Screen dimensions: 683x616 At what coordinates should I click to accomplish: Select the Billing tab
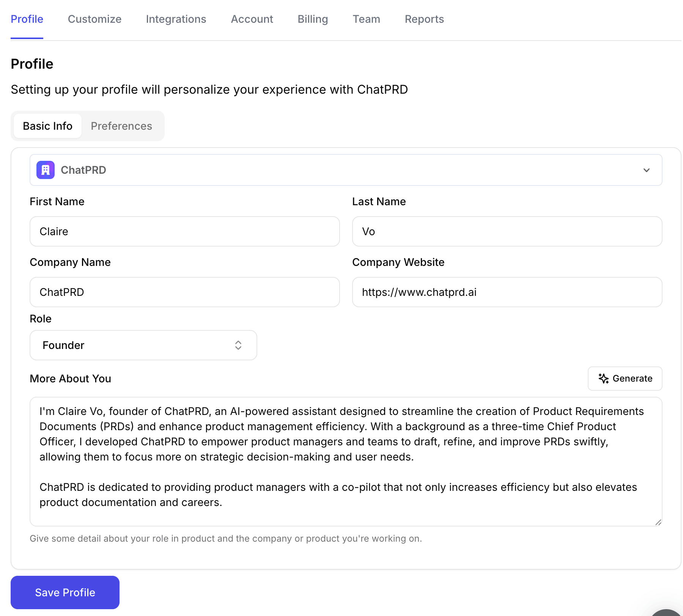313,19
